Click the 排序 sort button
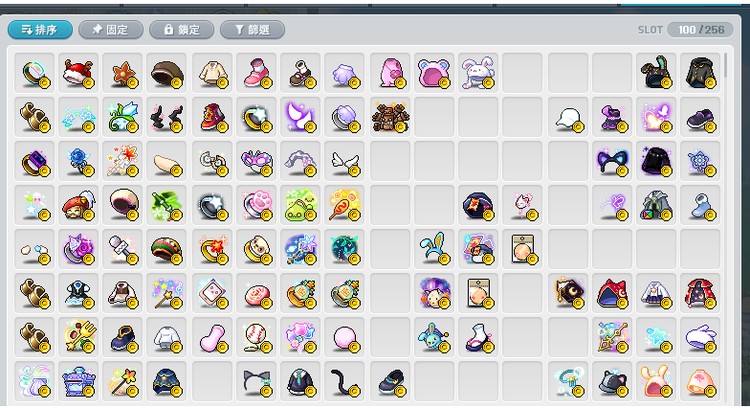This screenshot has width=750, height=408. tap(40, 30)
